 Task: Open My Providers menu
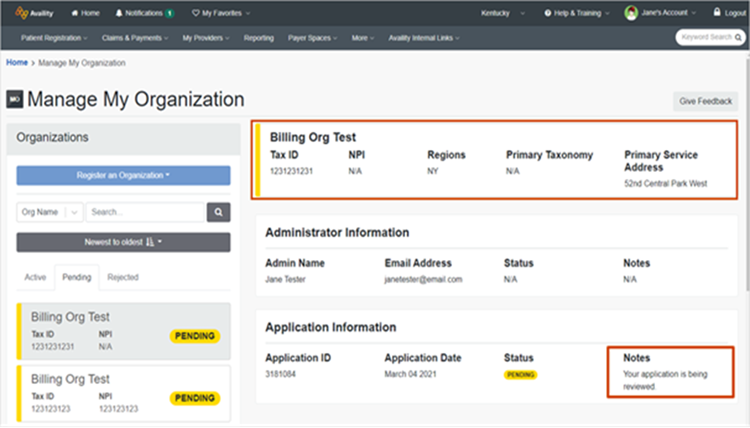tap(206, 38)
